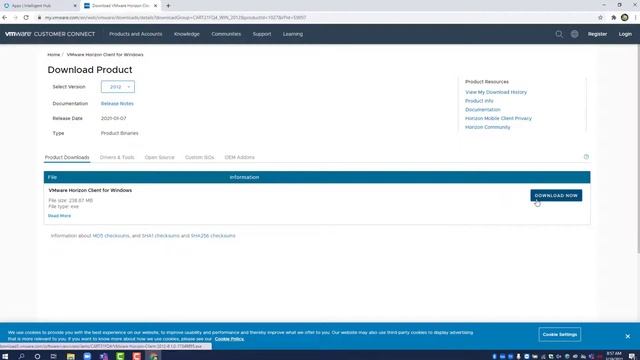Open File Explorer from the taskbar
The image size is (640, 360).
click(x=71, y=356)
